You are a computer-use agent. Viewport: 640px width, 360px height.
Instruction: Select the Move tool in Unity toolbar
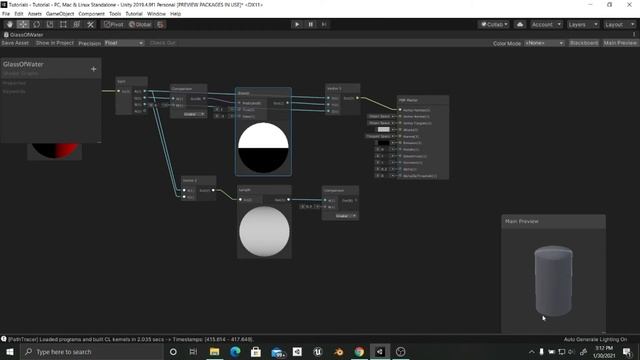(x=23, y=24)
